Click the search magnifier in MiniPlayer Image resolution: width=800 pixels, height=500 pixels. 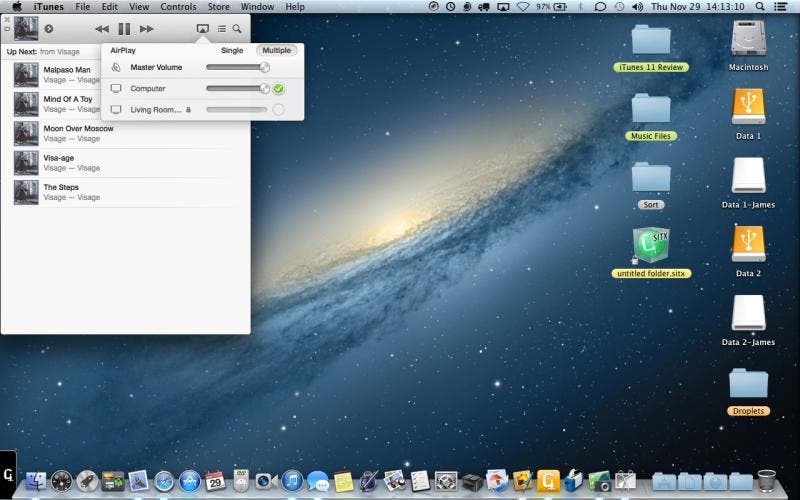coord(237,29)
